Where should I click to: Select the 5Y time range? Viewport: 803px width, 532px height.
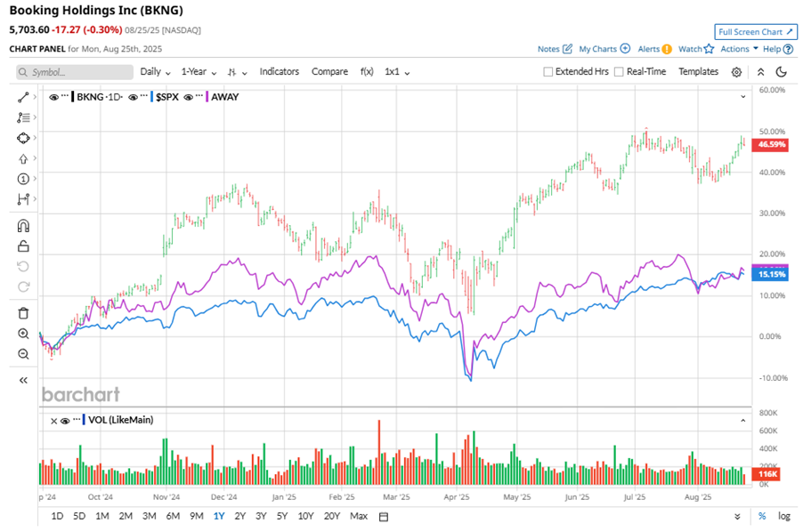pyautogui.click(x=282, y=516)
